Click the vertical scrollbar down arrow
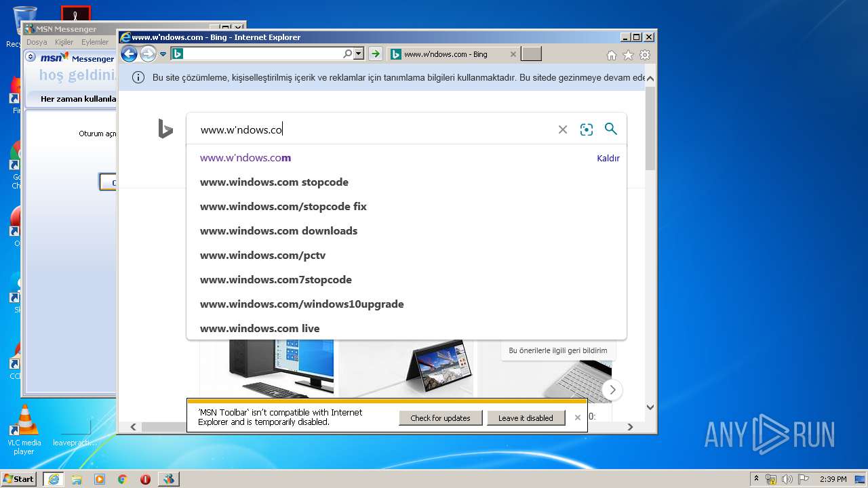Viewport: 868px width, 488px height. (650, 407)
